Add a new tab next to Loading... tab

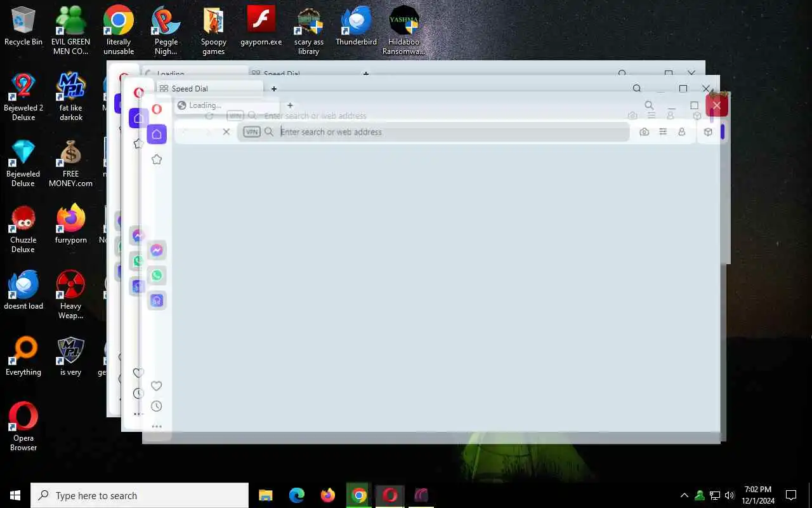pyautogui.click(x=290, y=105)
